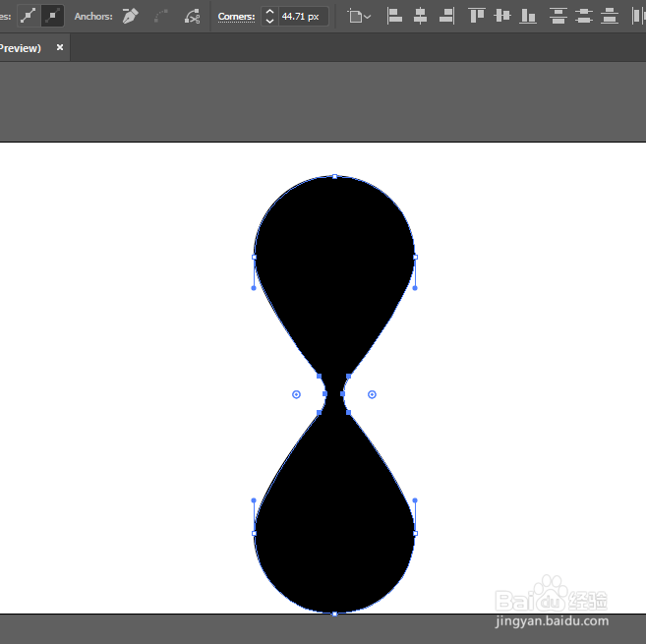This screenshot has width=646, height=644.
Task: Select the neck's upper-right selected anchor point
Action: pos(348,377)
